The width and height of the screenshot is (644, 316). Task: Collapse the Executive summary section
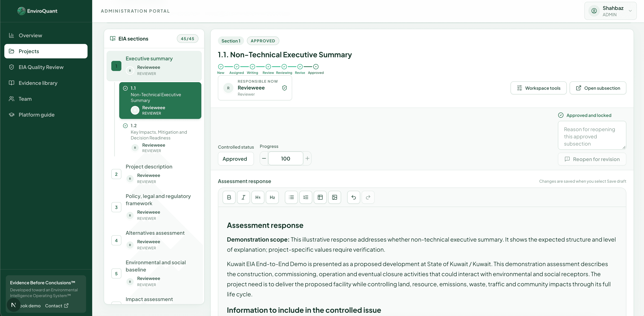[x=154, y=66]
